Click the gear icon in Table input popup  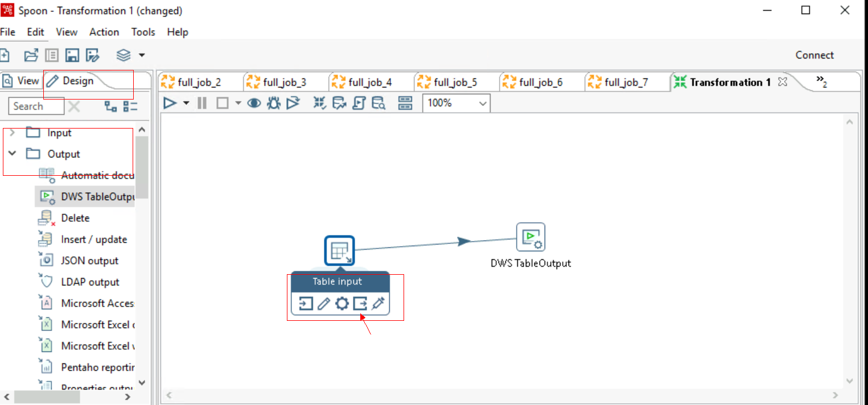point(342,304)
